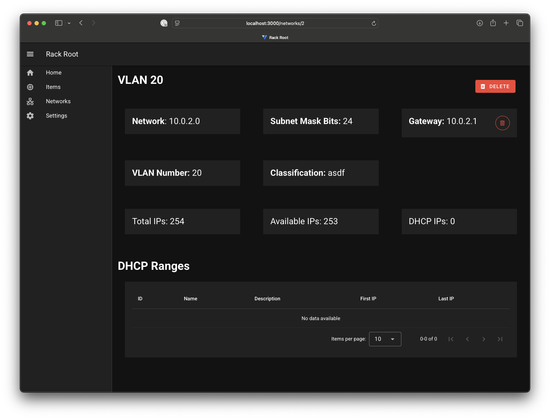Viewport: 550px width, 419px height.
Task: Go back in browser history
Action: click(81, 23)
